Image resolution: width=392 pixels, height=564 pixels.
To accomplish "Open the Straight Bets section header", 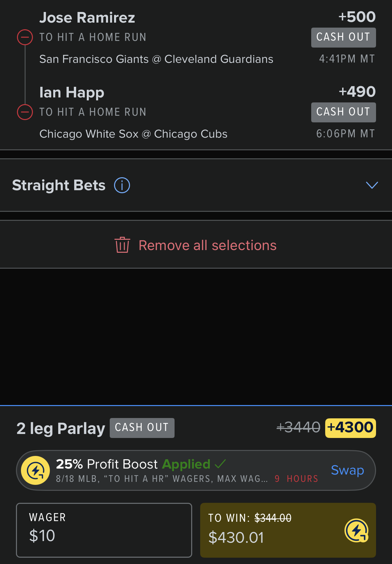I will [196, 185].
